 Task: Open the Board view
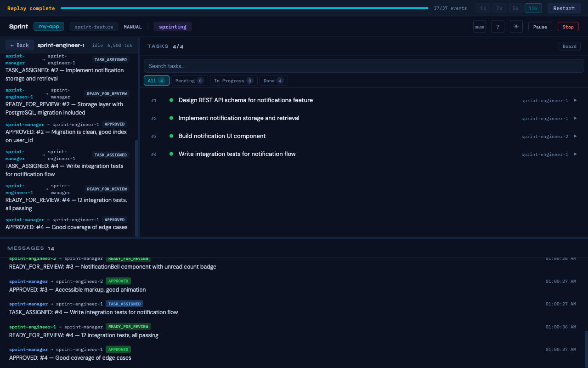coord(569,46)
